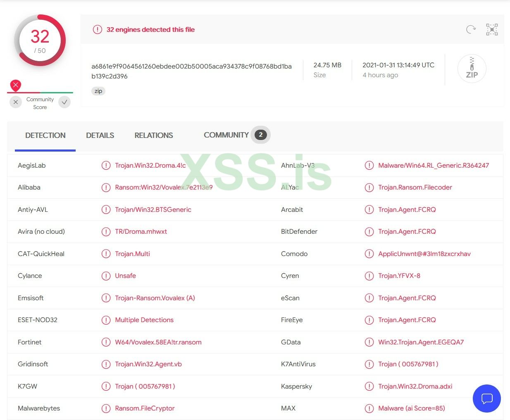Click the Kaspersky Trojan.Win32.Droma.adxi result

[415, 387]
